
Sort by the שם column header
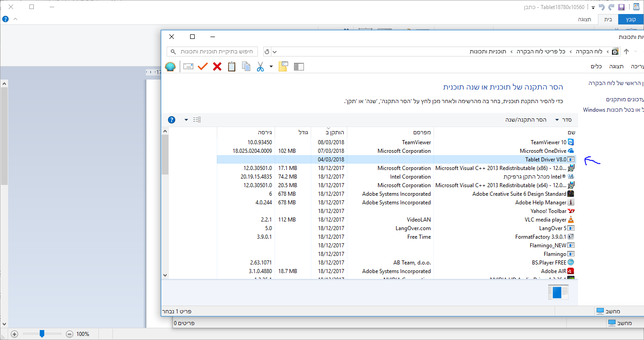505,132
